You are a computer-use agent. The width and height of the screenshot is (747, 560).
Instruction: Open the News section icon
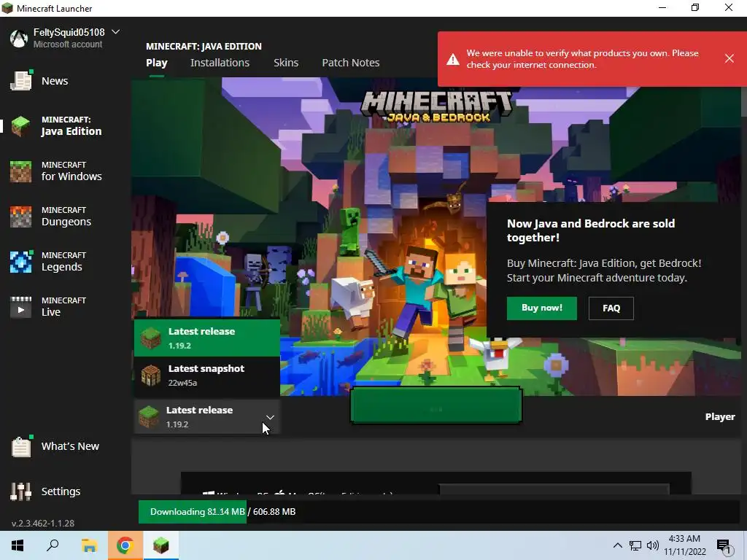(x=21, y=80)
